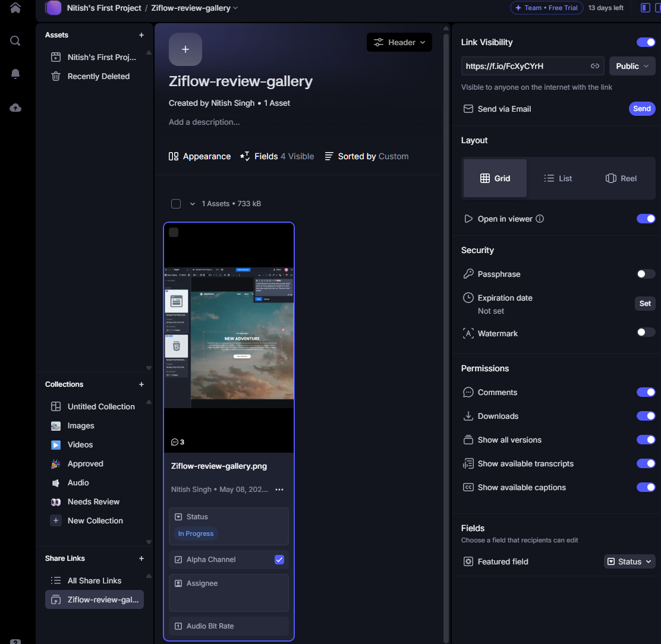Image resolution: width=661 pixels, height=644 pixels.
Task: Click the large plus tile above gallery title
Action: click(x=185, y=49)
